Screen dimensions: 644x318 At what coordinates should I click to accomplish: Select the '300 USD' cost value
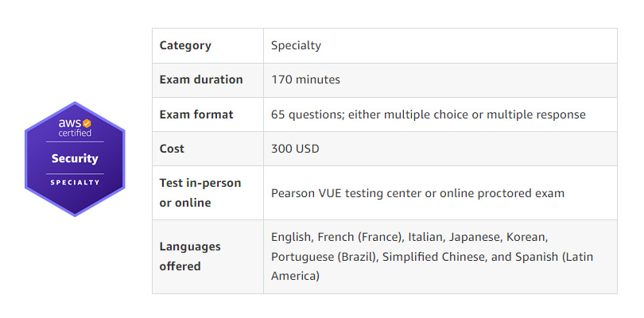pyautogui.click(x=295, y=149)
